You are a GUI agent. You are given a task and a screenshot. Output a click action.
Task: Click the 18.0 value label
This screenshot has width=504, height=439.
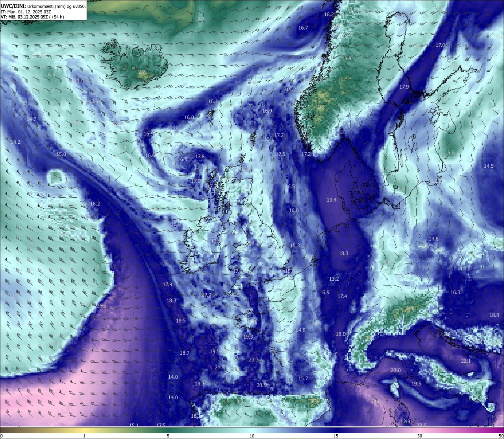[341, 334]
